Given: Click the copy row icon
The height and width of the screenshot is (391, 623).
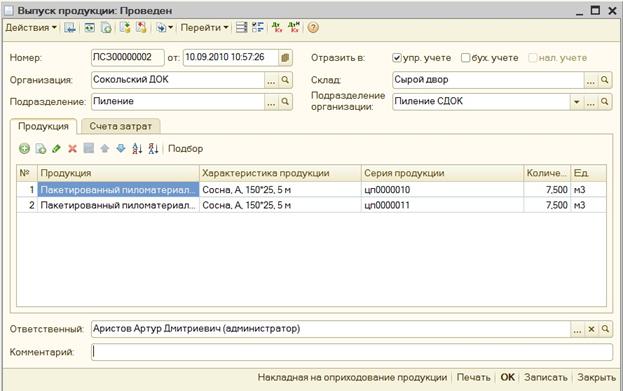Looking at the screenshot, I should [x=41, y=149].
